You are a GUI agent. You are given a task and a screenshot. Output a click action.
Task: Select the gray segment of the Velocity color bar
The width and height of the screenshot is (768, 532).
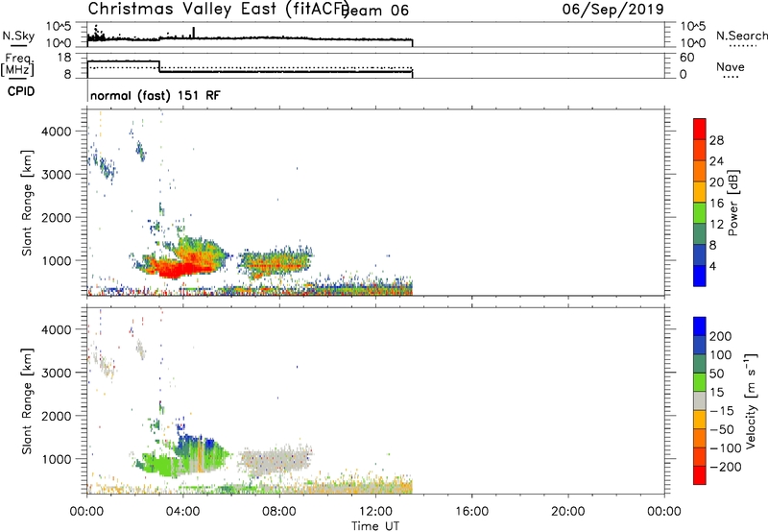[x=700, y=400]
